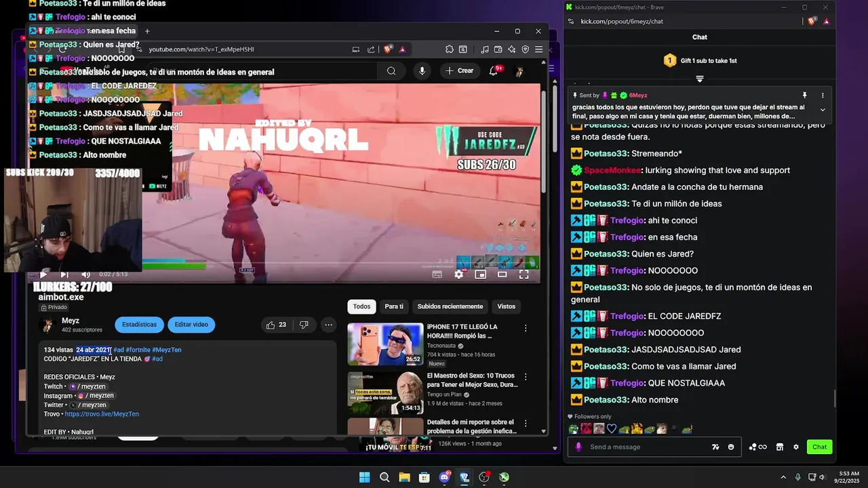The width and height of the screenshot is (868, 488).
Task: Show hidden system tray icons
Action: [783, 477]
